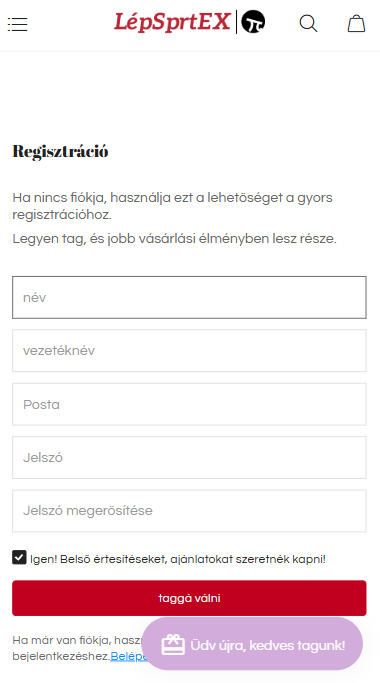Focus the név input field
The width and height of the screenshot is (380, 683).
(x=189, y=298)
